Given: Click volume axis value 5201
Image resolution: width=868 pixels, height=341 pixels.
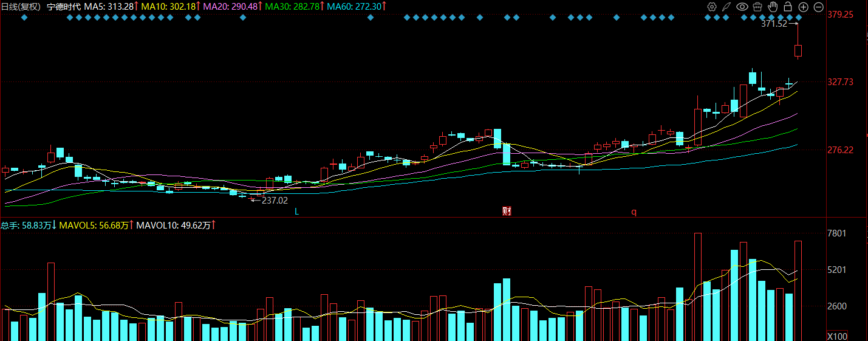Looking at the screenshot, I should (x=836, y=270).
